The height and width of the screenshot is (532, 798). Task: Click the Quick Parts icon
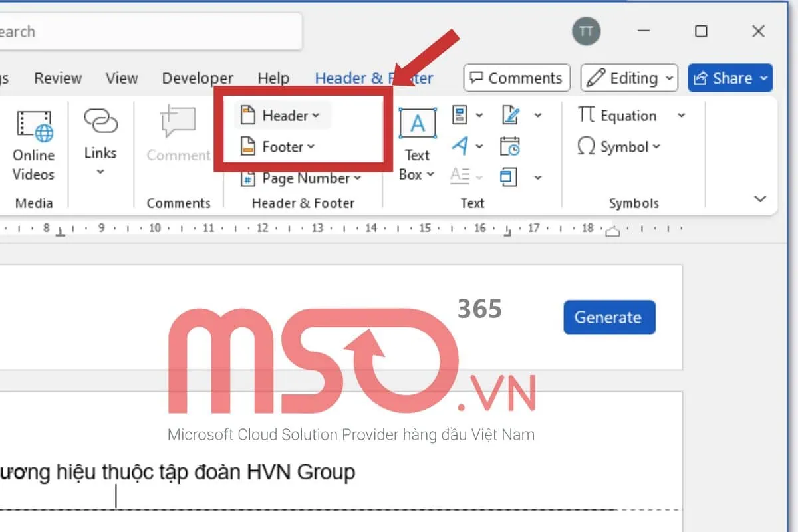[460, 115]
